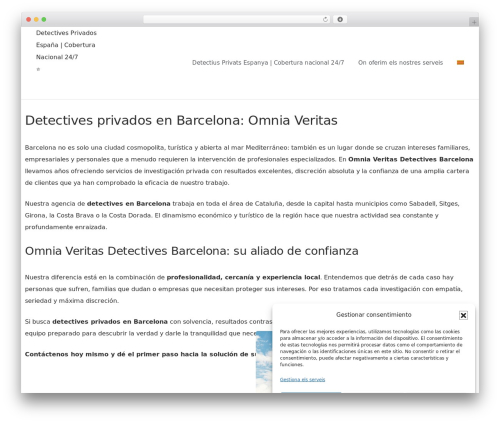
Task: Click the browser reader/extension round icon
Action: (x=340, y=20)
